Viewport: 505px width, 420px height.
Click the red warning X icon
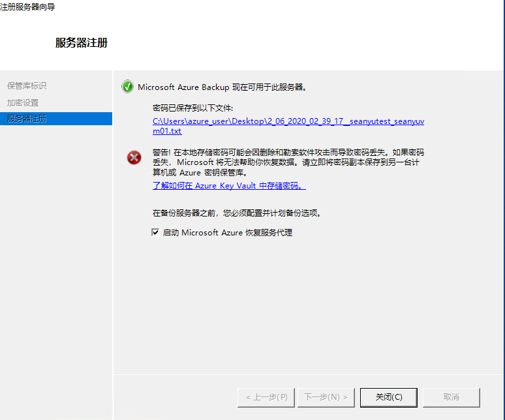pos(134,157)
